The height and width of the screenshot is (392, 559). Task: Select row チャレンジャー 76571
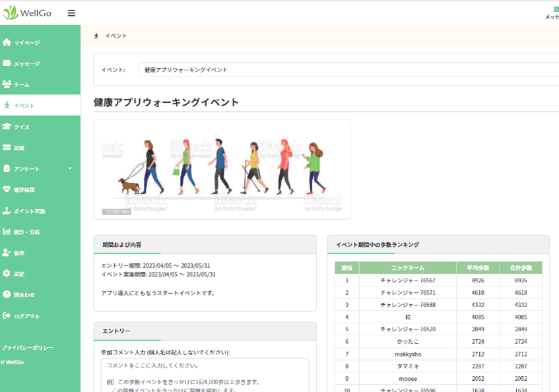[438, 292]
